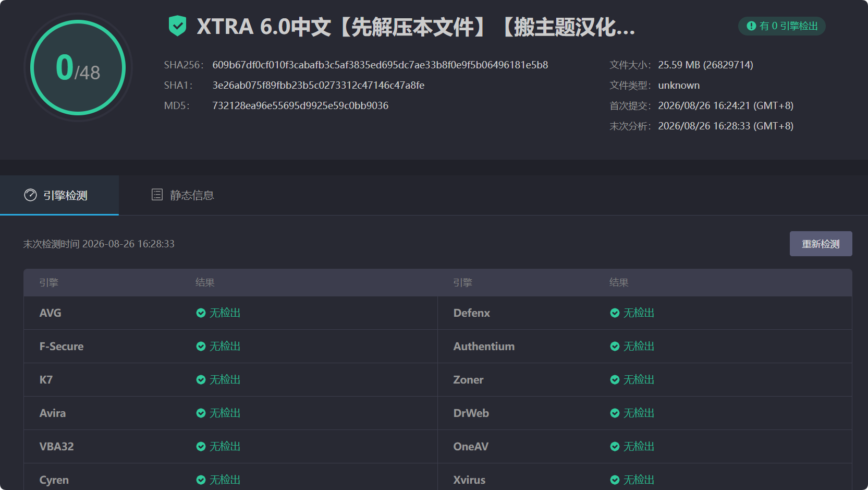Click the Cyren engine name
Image resolution: width=868 pixels, height=490 pixels.
[54, 480]
